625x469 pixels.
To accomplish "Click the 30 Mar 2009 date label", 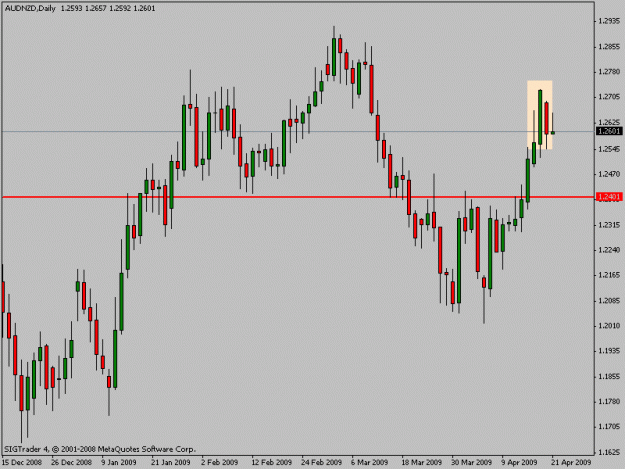I will (x=472, y=462).
